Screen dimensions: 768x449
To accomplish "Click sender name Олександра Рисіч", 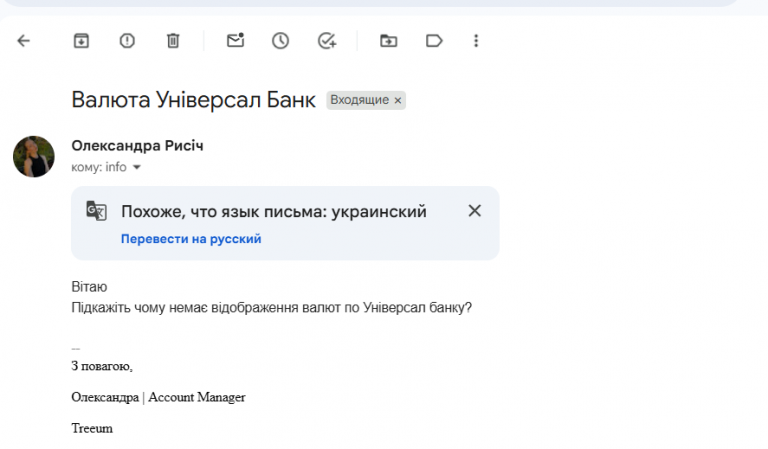I will (x=137, y=146).
